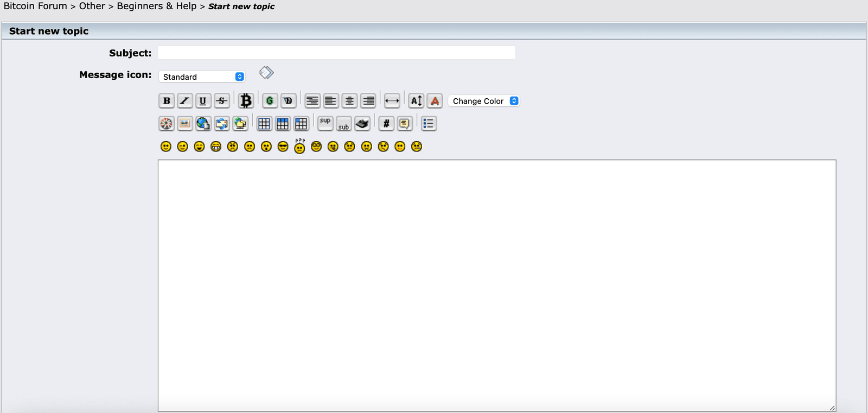Click into the Subject field
The width and height of the screenshot is (868, 413).
336,53
